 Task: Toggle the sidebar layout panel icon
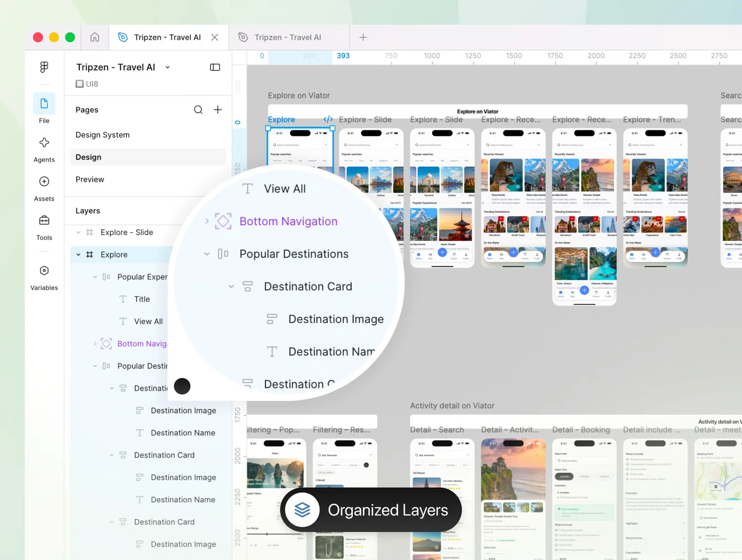click(x=215, y=67)
